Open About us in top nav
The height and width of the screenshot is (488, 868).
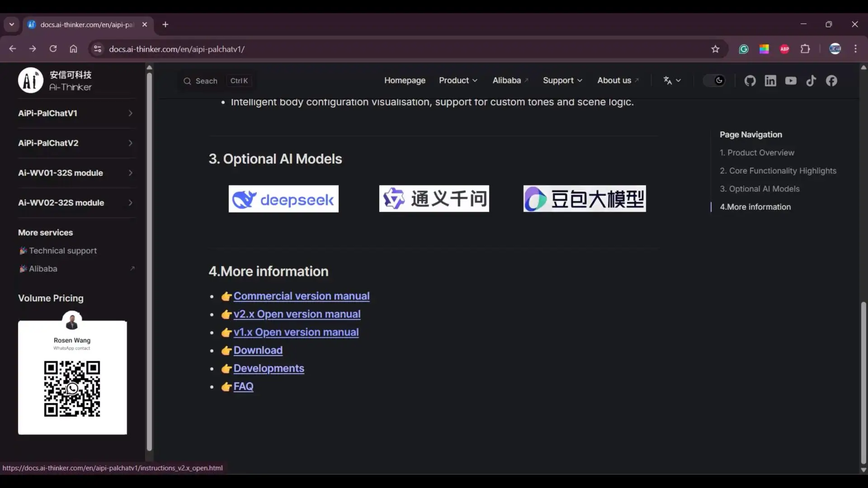point(618,80)
